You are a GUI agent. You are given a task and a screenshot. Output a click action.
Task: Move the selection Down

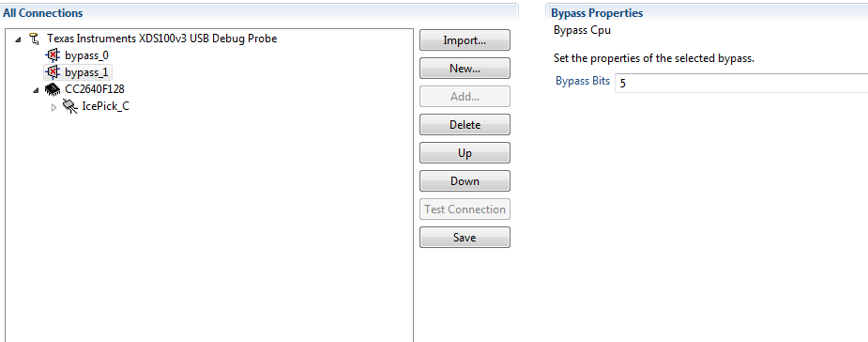pos(464,180)
